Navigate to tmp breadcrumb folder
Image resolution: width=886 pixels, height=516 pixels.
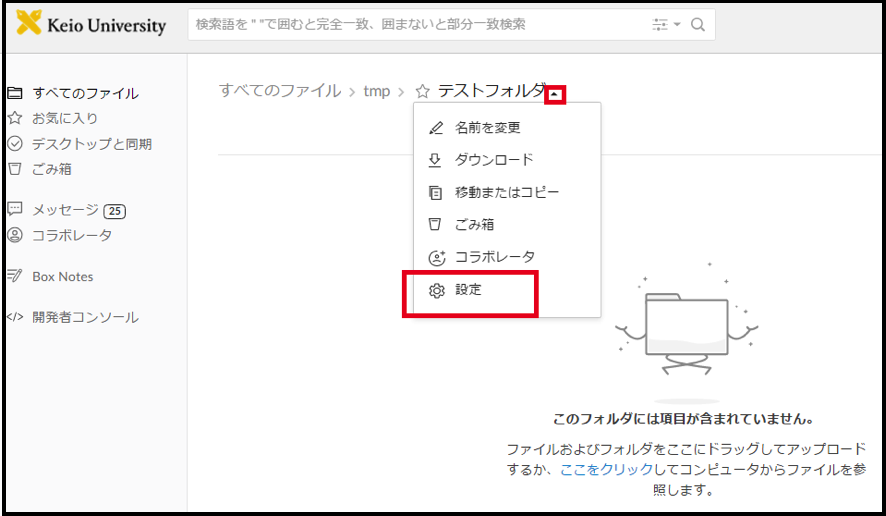click(376, 91)
